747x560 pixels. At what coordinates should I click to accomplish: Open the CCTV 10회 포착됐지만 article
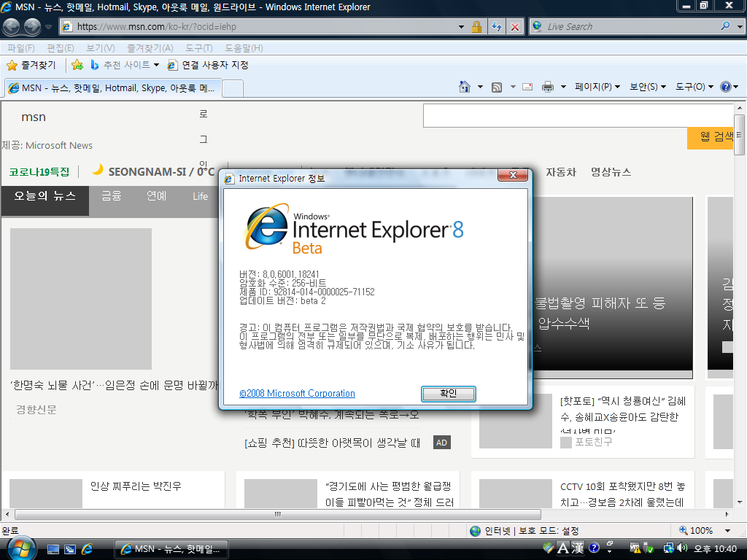pyautogui.click(x=623, y=494)
